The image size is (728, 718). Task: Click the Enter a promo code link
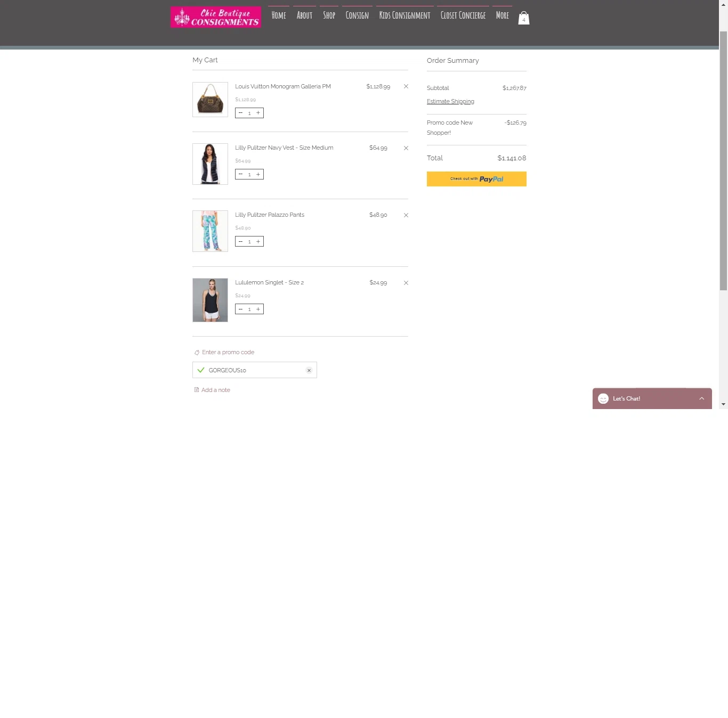[228, 352]
